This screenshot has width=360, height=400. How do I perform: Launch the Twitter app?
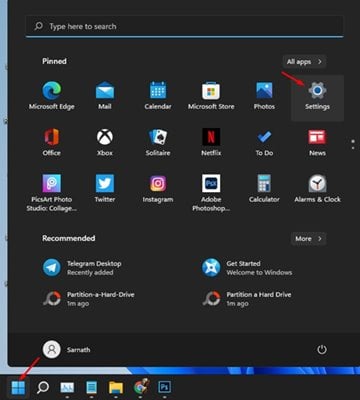(x=105, y=189)
